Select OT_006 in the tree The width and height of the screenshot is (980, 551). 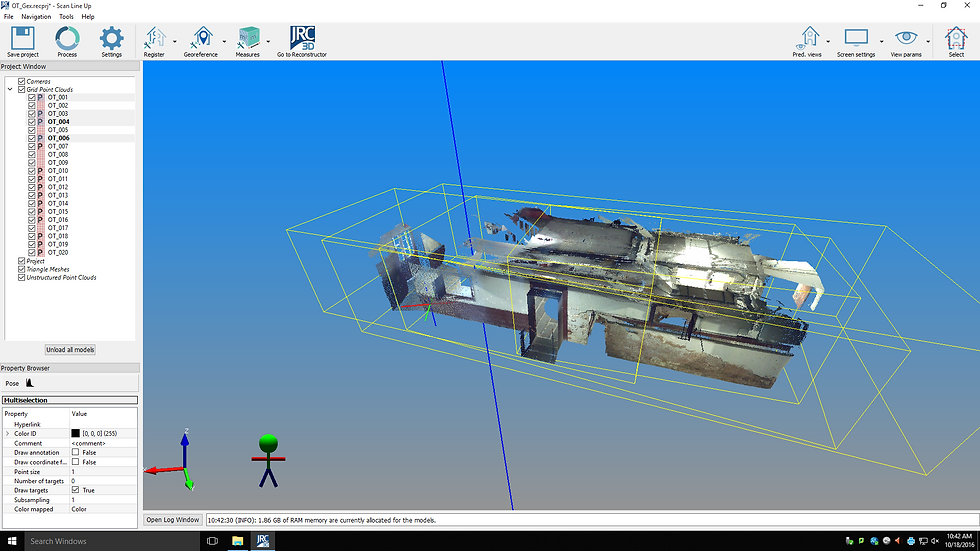(x=59, y=138)
